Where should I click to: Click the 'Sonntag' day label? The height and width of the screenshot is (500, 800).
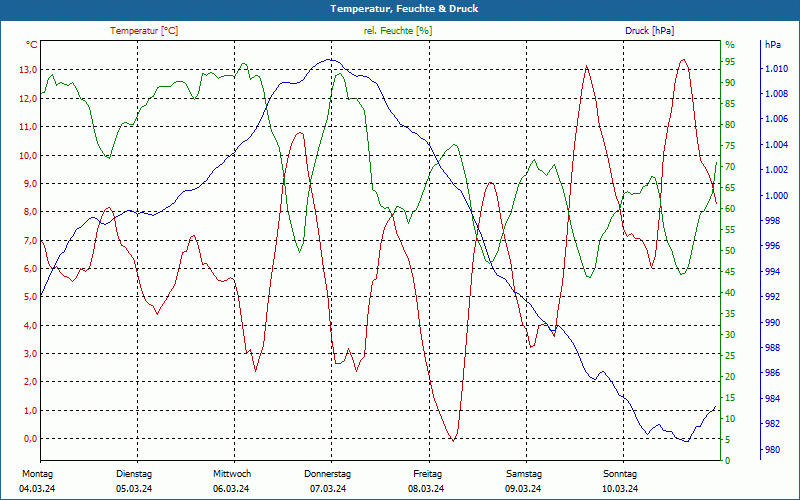pos(620,474)
